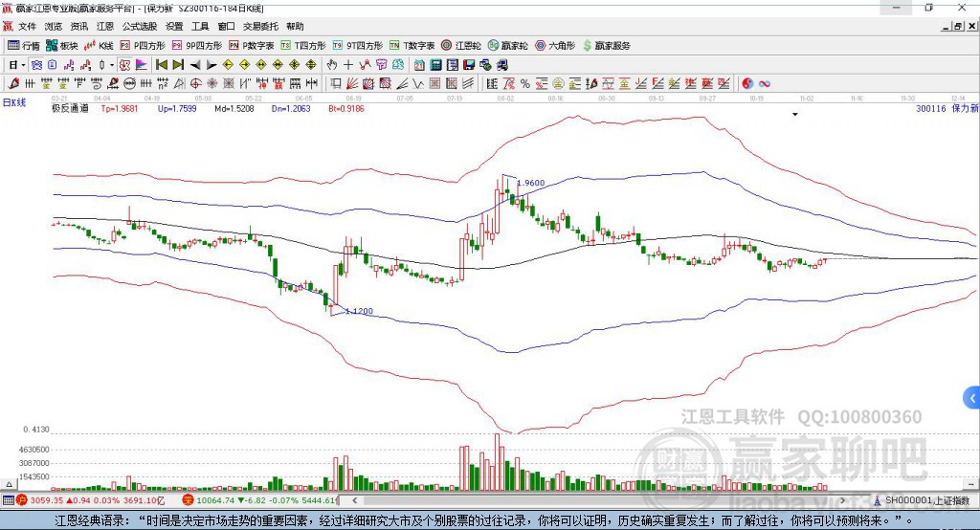Click the Up=1.7599 indicator value
This screenshot has width=980, height=530.
click(x=177, y=109)
